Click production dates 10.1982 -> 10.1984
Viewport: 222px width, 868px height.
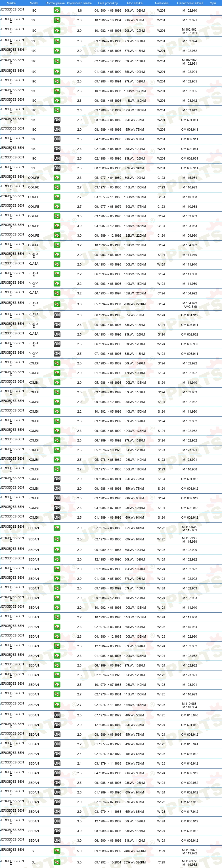[108, 20]
